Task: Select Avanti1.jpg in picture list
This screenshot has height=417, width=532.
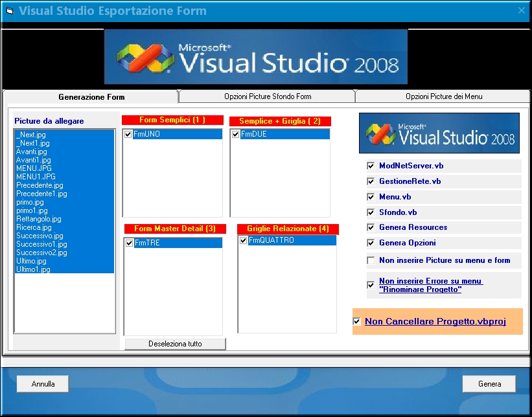Action: tap(64, 160)
